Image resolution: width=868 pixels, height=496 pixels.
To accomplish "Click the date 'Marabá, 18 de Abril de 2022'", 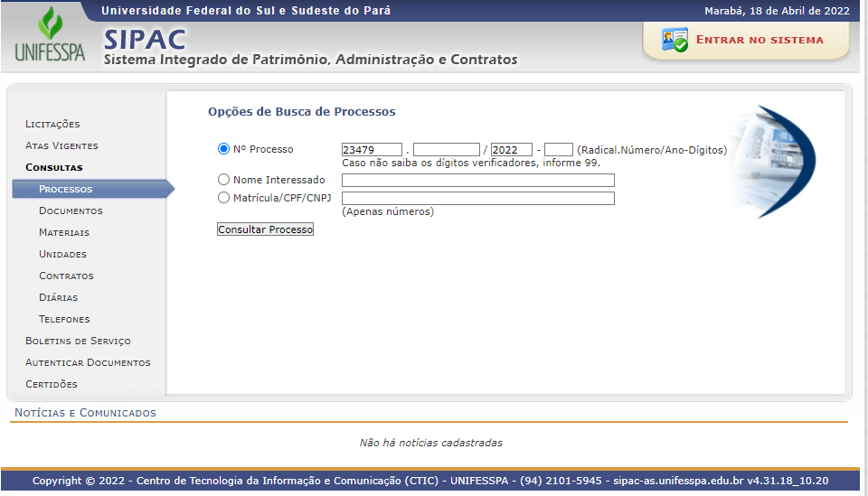I will click(x=777, y=11).
